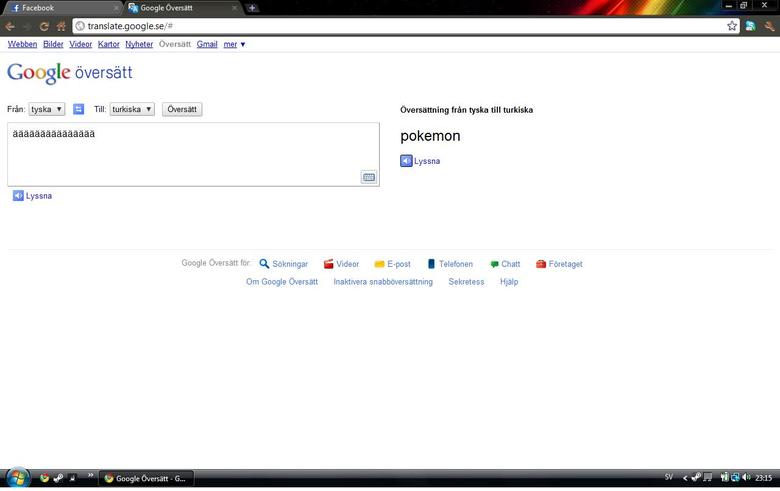The width and height of the screenshot is (780, 491).
Task: Open Nyheter in the top navigation
Action: click(x=139, y=44)
